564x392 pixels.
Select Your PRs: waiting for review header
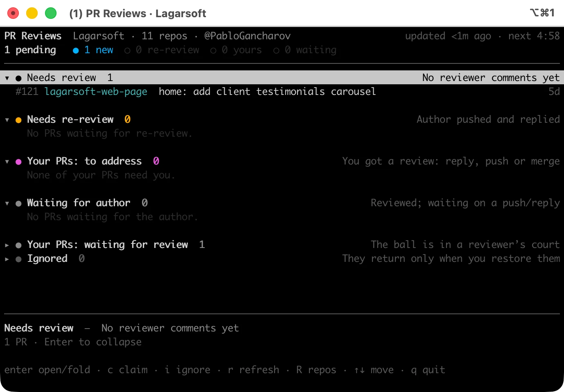[282, 245]
